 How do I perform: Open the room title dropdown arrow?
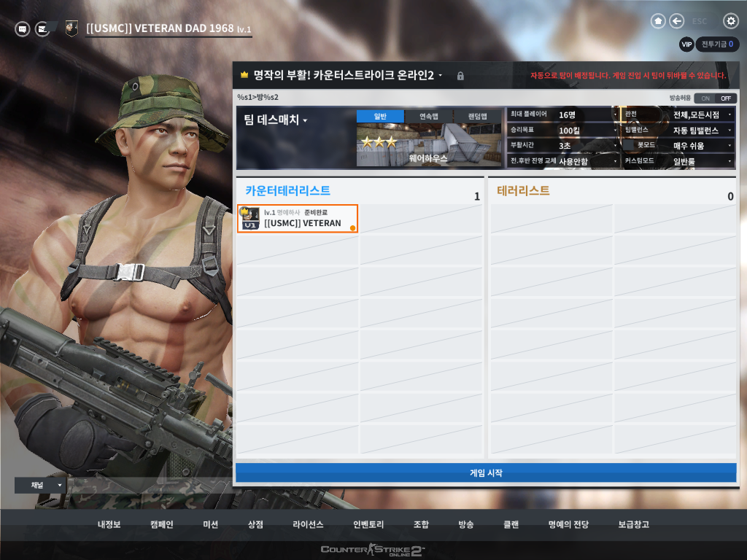[440, 75]
